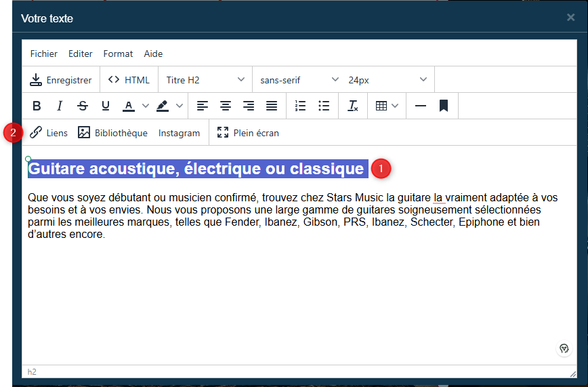Screen dimensions: 588x387
Task: Close the Votre texte dialog
Action: [x=571, y=17]
